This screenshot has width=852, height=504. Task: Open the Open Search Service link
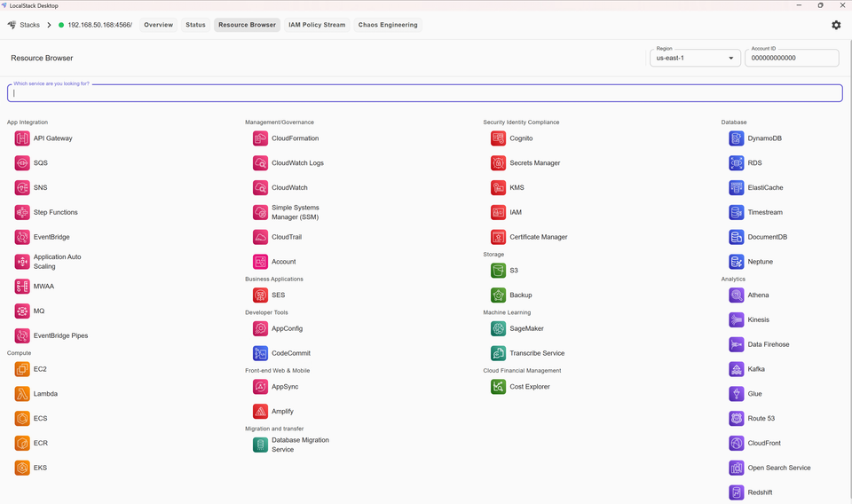click(779, 468)
